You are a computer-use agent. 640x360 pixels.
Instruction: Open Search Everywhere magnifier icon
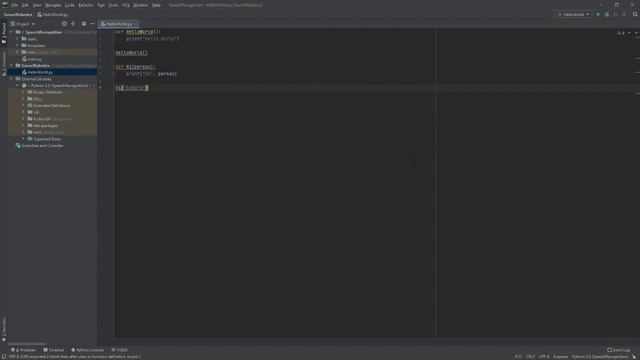pos(635,14)
